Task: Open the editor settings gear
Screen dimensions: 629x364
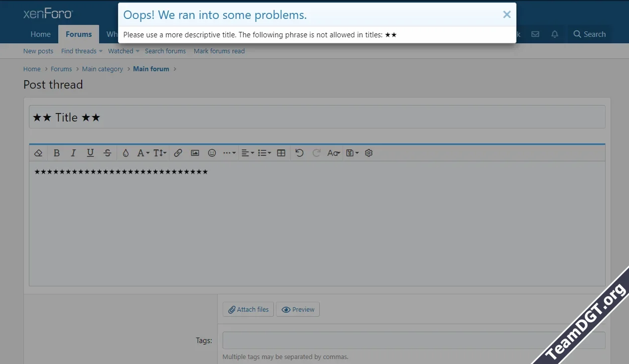Action: 369,153
